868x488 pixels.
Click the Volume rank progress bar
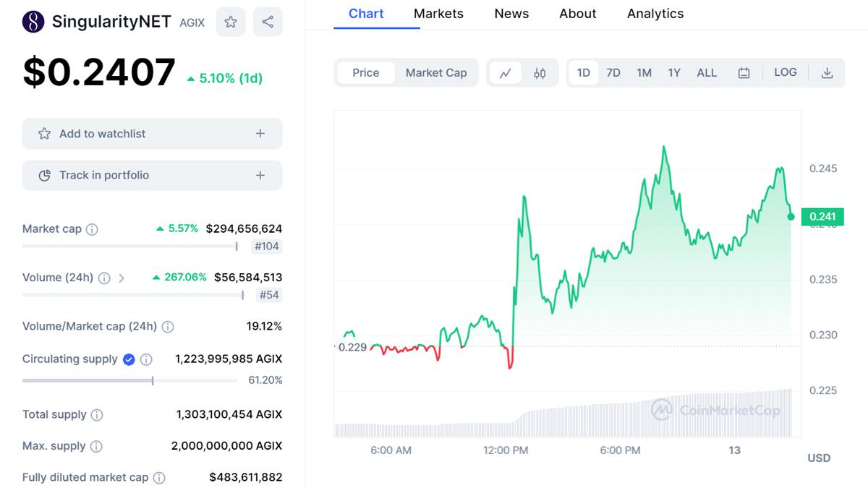133,295
